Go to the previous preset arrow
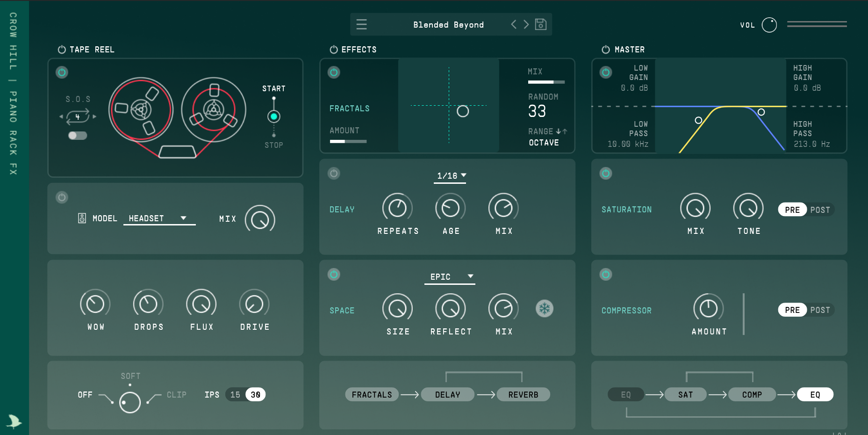 (x=514, y=24)
